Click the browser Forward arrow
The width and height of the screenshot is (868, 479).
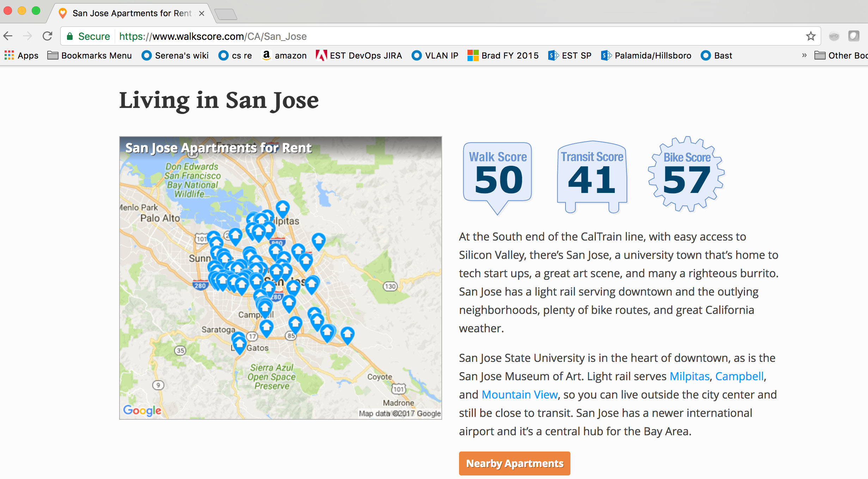[x=27, y=36]
